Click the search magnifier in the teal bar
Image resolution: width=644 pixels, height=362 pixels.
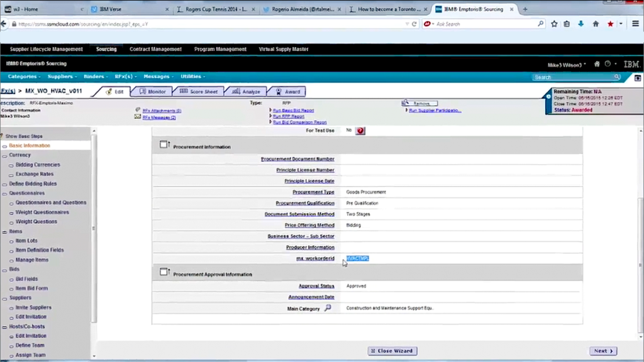point(616,75)
